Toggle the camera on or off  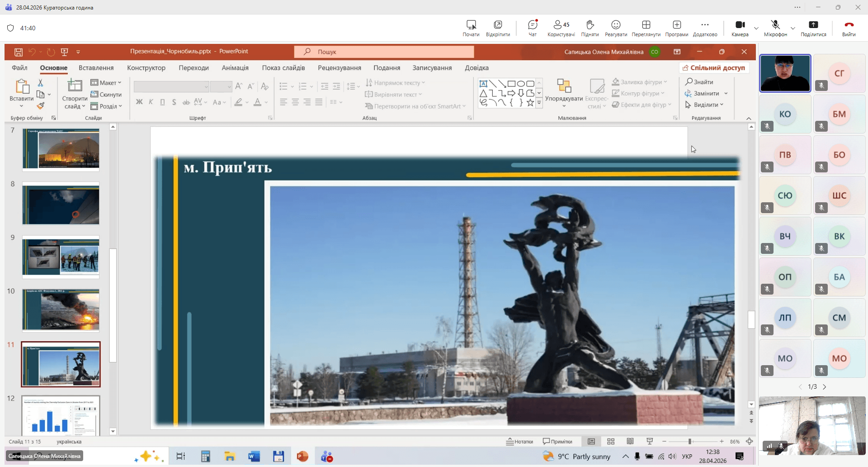pyautogui.click(x=740, y=28)
